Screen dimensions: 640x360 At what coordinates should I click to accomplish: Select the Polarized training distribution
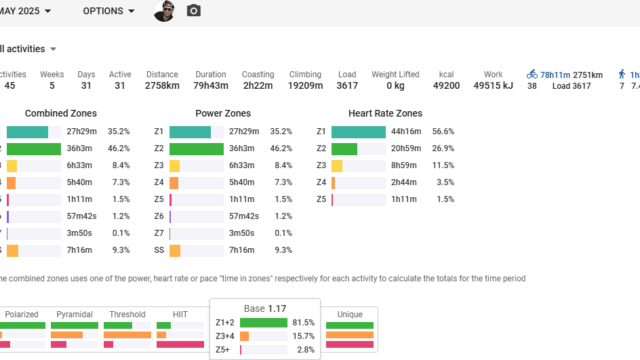[x=22, y=330]
